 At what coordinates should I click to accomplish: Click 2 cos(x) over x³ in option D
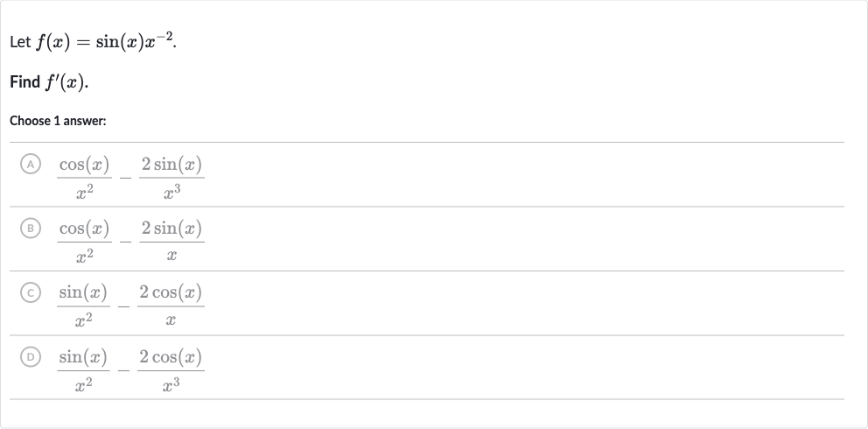click(171, 370)
